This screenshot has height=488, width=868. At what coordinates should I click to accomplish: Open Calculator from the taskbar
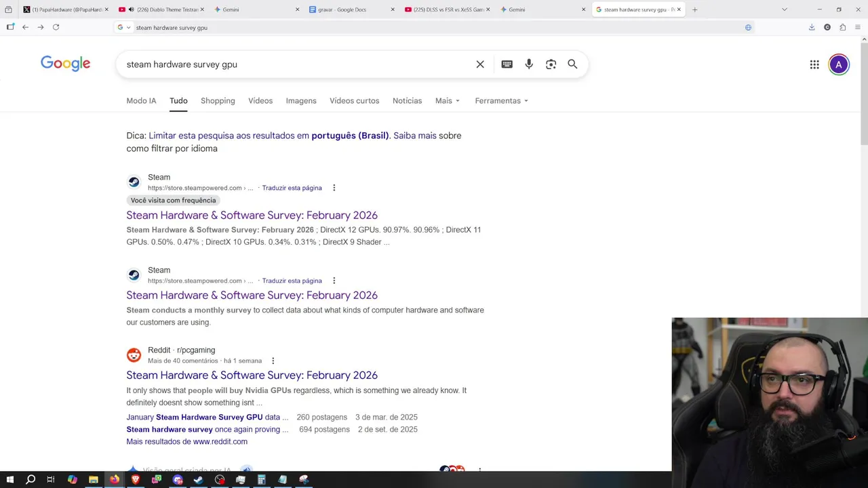[262, 479]
